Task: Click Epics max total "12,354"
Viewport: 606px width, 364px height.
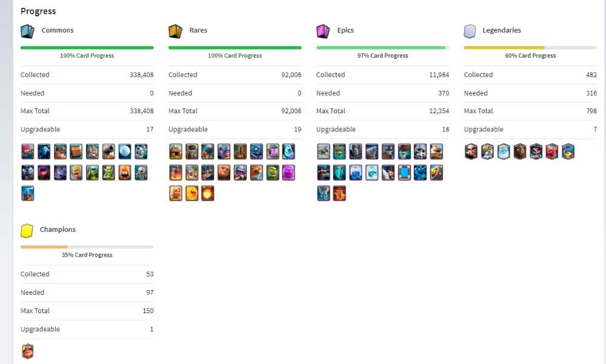Action: (x=439, y=111)
